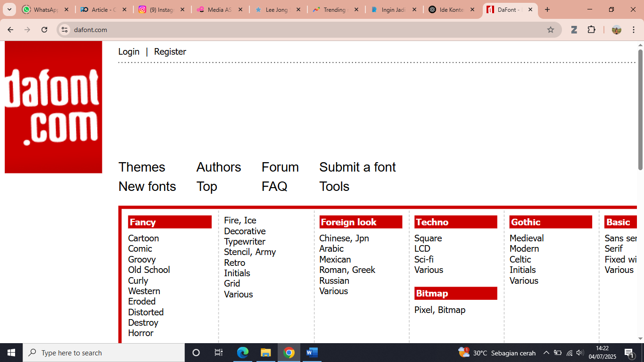Browse Horror fonts
The height and width of the screenshot is (362, 644).
(x=140, y=333)
